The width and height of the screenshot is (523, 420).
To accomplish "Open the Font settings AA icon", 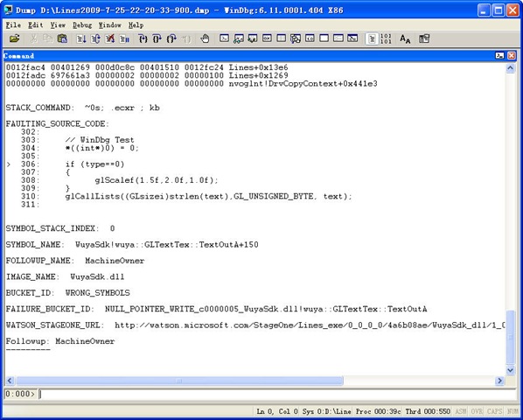I will 405,38.
